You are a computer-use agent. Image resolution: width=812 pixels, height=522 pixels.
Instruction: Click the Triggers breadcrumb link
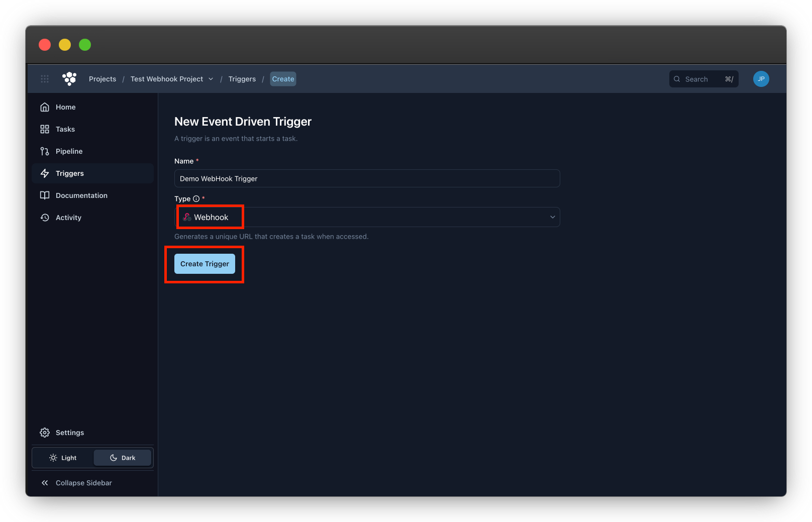[x=242, y=79]
